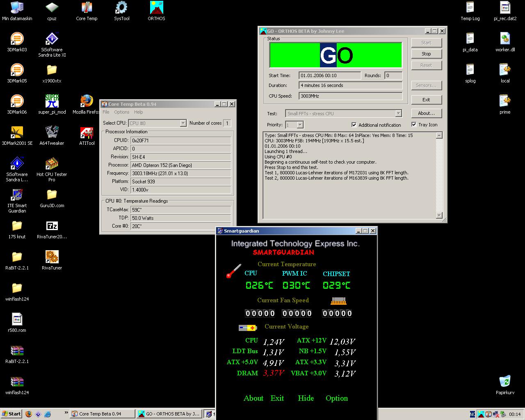Click the Sensors... button in ORTHOS
The height and width of the screenshot is (420, 525).
(426, 85)
